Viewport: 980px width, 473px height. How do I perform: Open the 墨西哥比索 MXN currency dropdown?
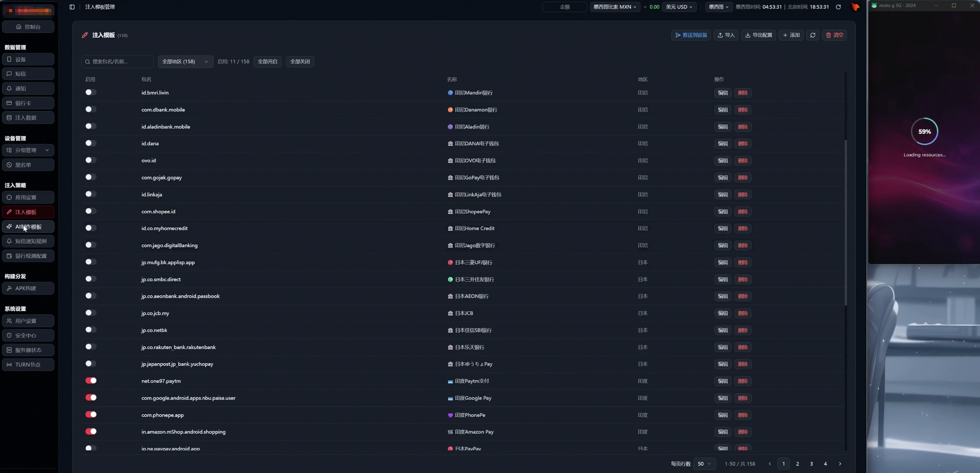coord(615,7)
